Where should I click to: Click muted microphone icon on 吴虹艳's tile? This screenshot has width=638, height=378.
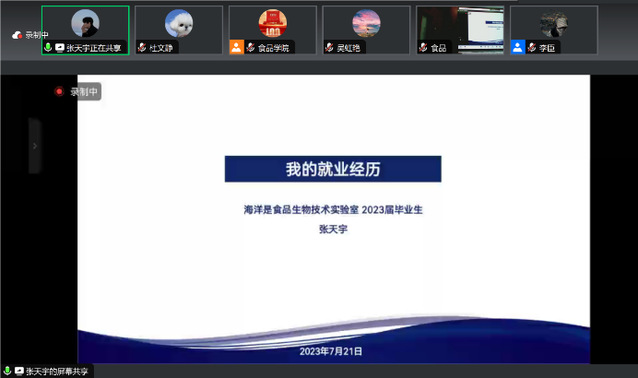329,48
